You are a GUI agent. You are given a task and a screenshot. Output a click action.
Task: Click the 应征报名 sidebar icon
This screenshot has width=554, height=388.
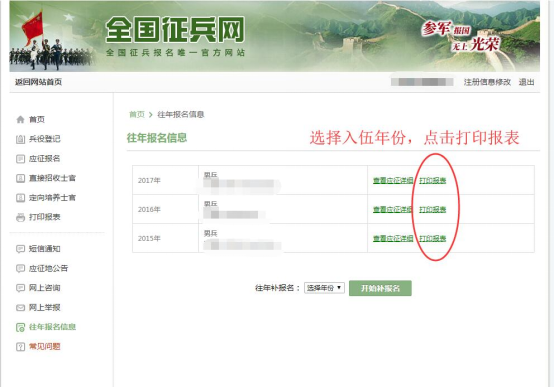tap(20, 159)
